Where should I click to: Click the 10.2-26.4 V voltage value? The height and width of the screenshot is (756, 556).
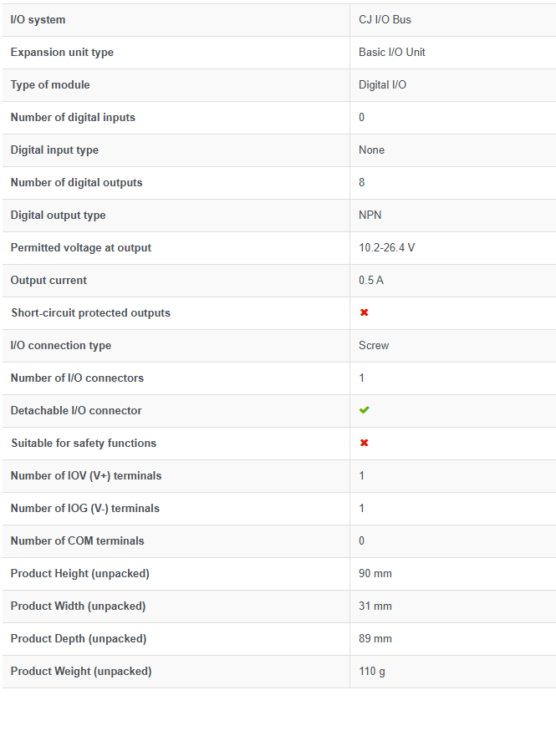[x=386, y=248]
